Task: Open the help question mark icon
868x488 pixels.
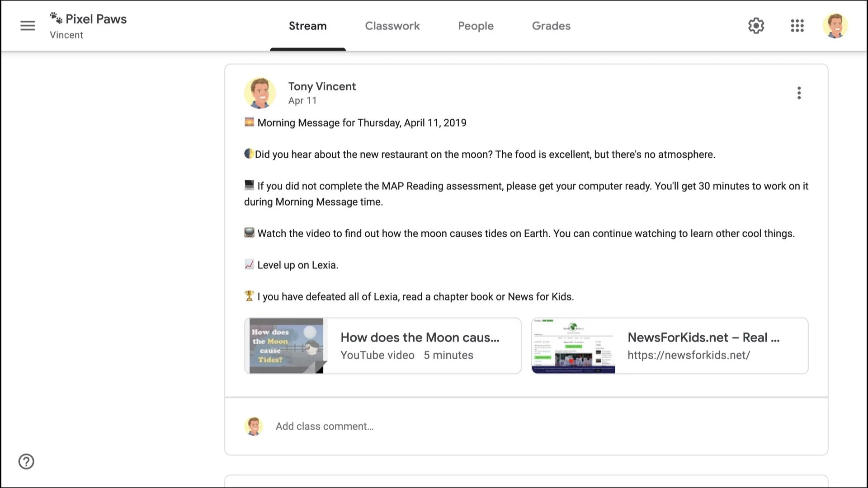Action: click(x=26, y=461)
